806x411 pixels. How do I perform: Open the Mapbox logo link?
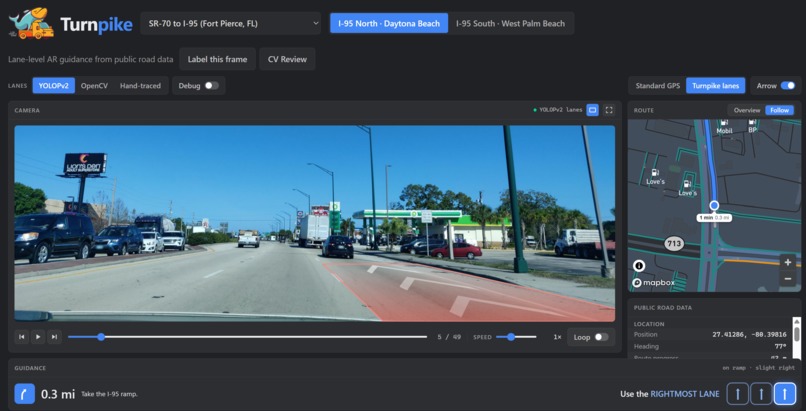(652, 283)
